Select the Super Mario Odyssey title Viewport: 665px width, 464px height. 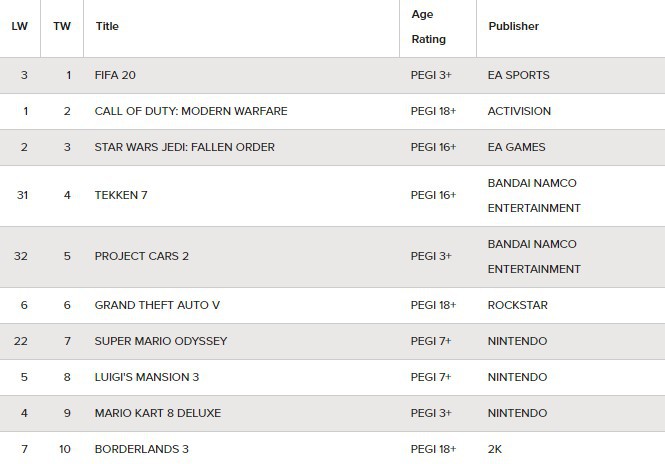(161, 341)
